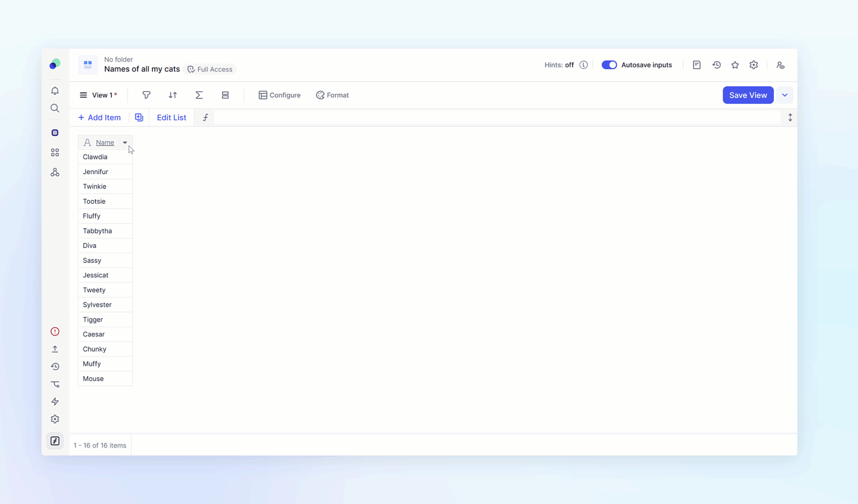Open the search magnifier in the sidebar
The width and height of the screenshot is (858, 504).
coord(55,108)
